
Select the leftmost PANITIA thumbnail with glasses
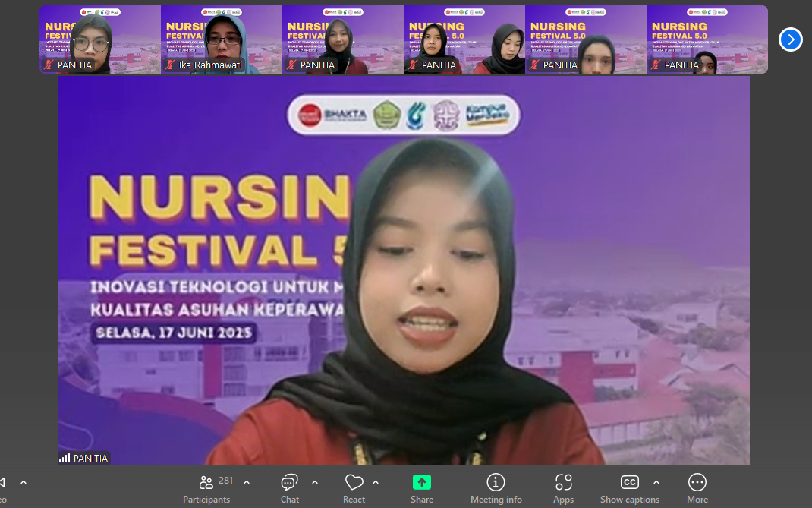100,38
